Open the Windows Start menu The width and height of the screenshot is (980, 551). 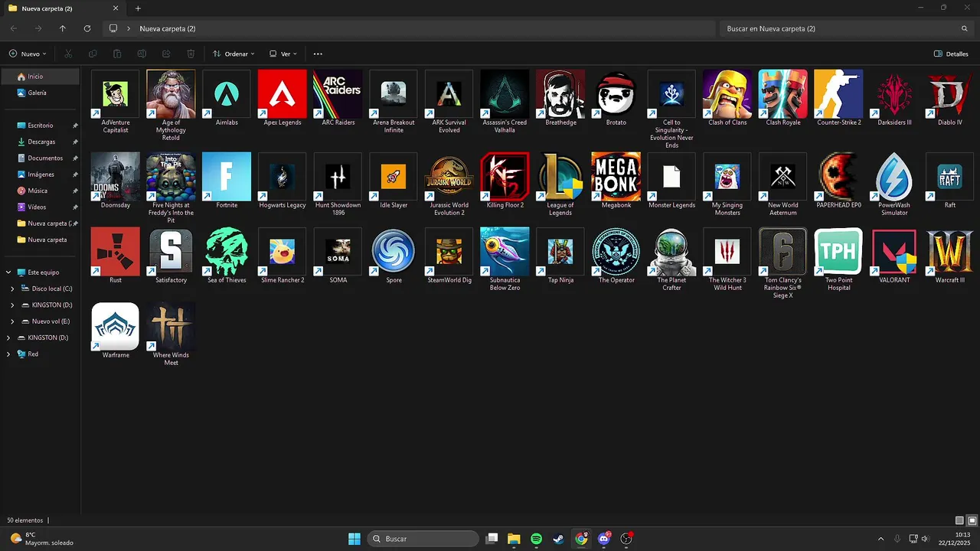pos(354,539)
